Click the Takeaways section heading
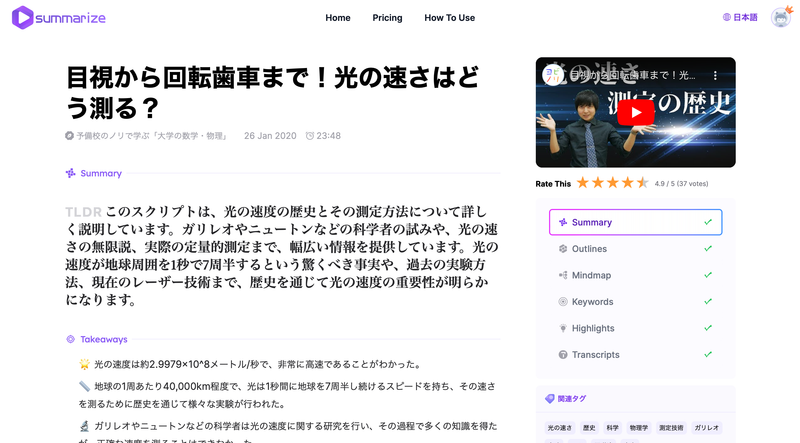Screen dimensions: 800x443 click(104, 339)
